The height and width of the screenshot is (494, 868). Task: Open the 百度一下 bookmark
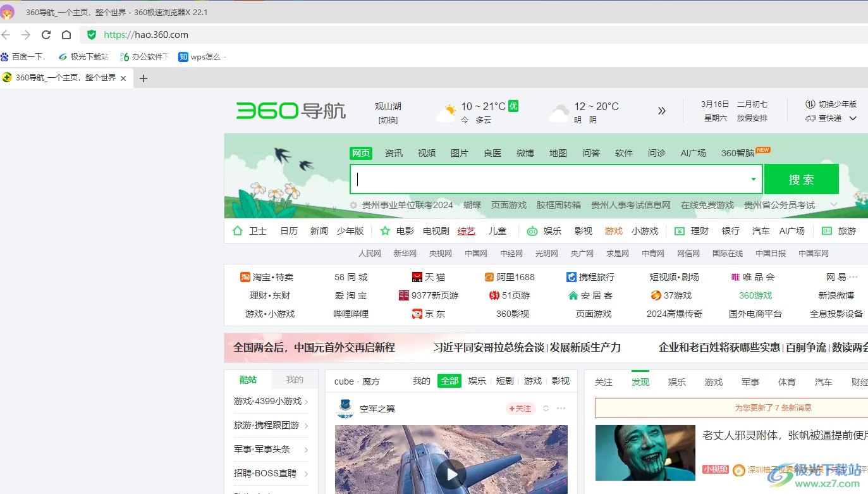23,57
